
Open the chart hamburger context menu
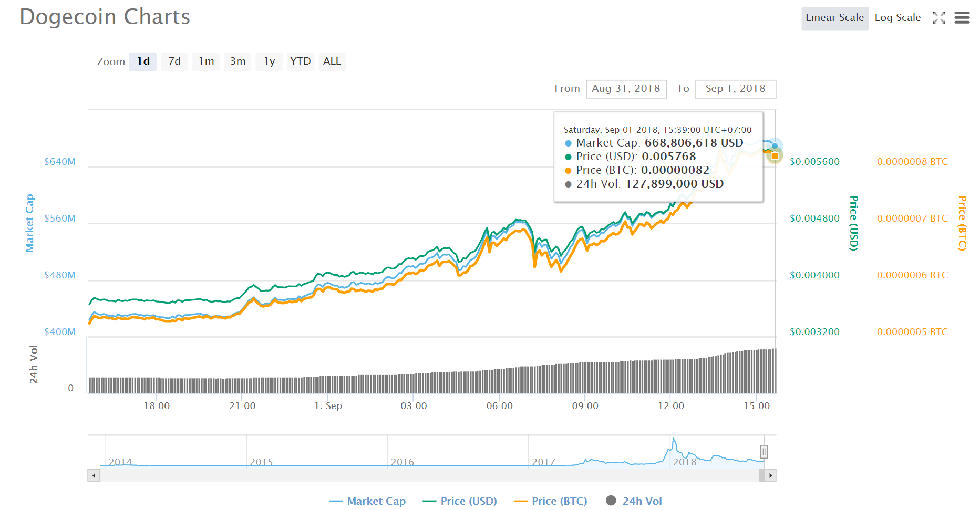coord(962,18)
